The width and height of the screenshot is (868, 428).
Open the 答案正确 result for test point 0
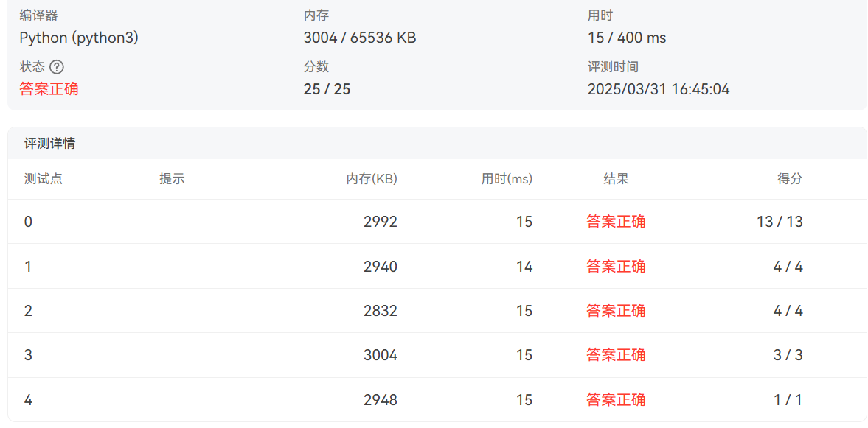[617, 221]
